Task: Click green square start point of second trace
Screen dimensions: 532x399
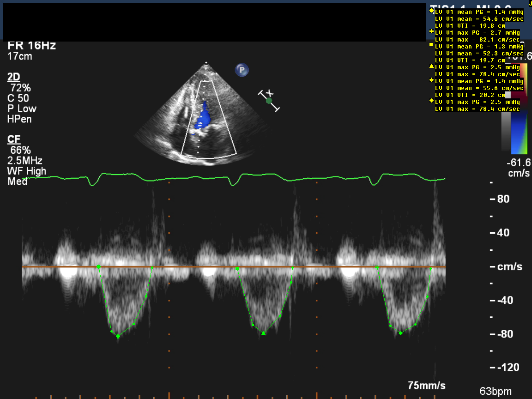Action: 237,268
